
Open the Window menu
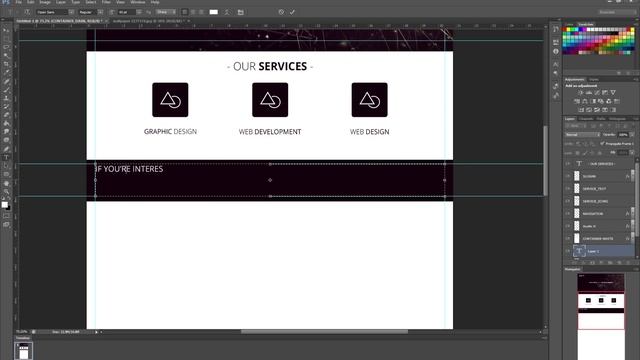click(x=138, y=2)
